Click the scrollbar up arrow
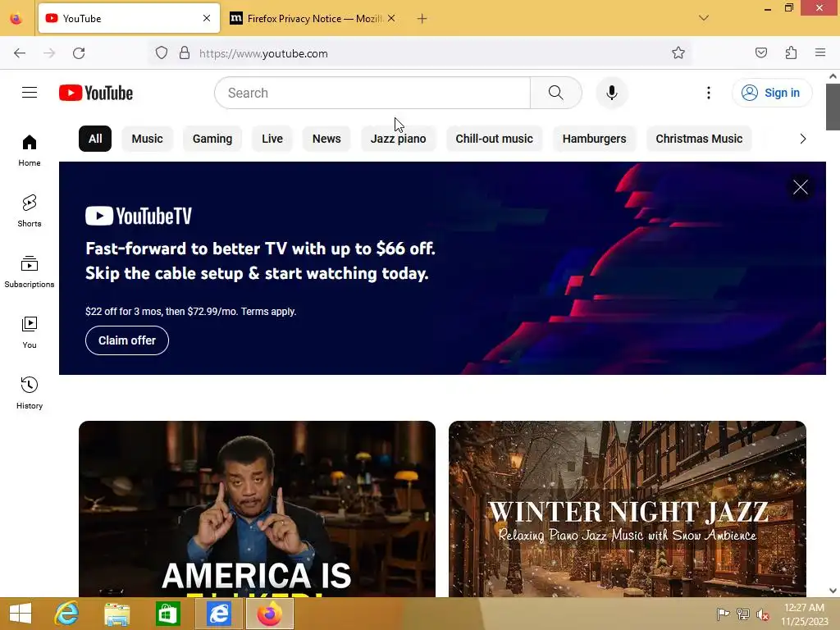The image size is (840, 630). [x=833, y=76]
